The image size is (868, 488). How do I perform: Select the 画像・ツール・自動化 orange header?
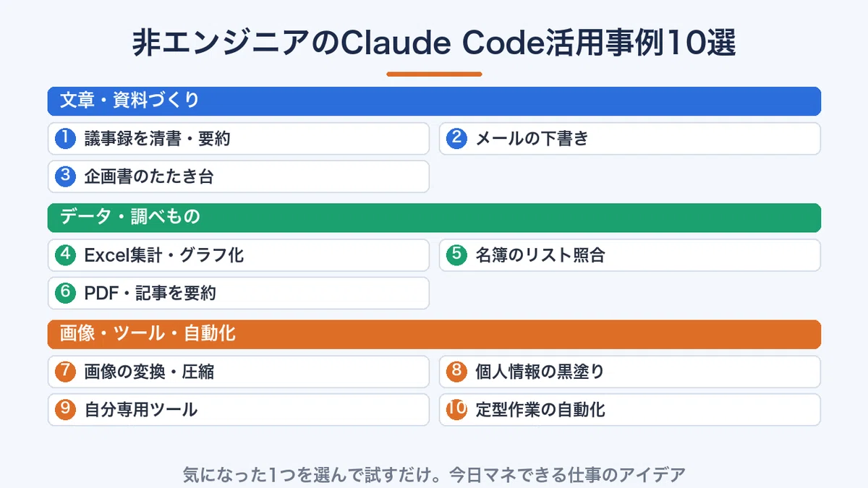tap(434, 334)
